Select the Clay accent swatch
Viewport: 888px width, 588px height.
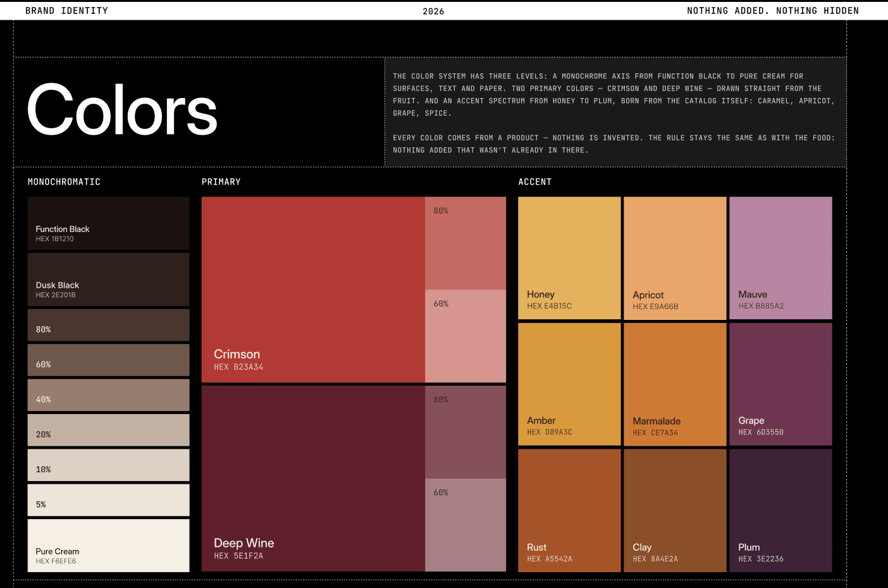point(675,510)
